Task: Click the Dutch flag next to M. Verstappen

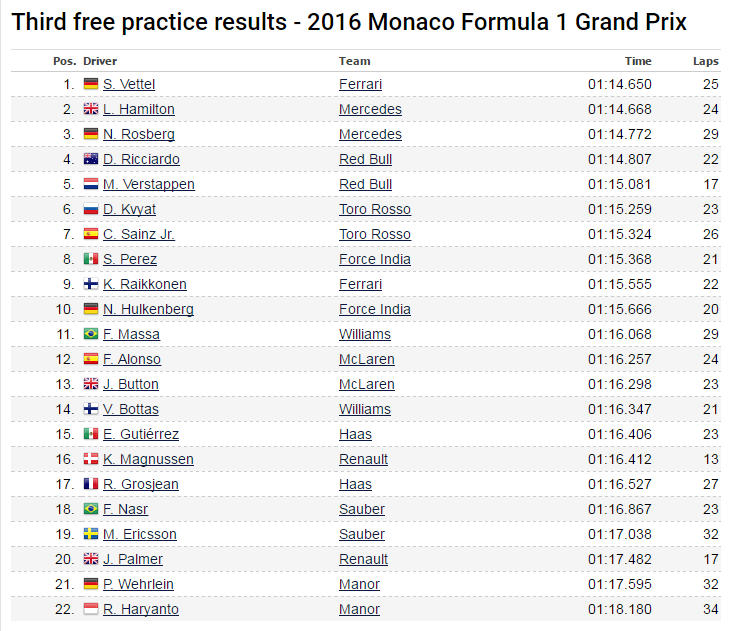Action: click(90, 184)
